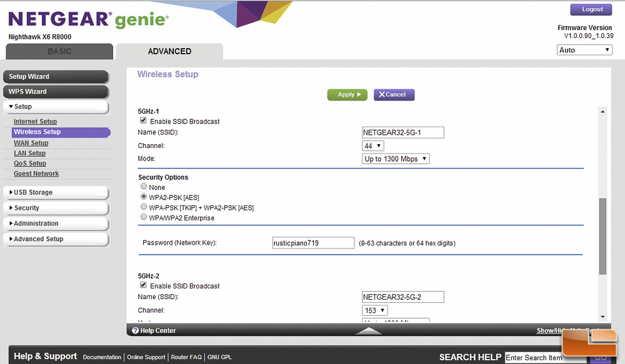625x364 pixels.
Task: Select WPA2-PSK [AES] security option
Action: click(x=144, y=197)
